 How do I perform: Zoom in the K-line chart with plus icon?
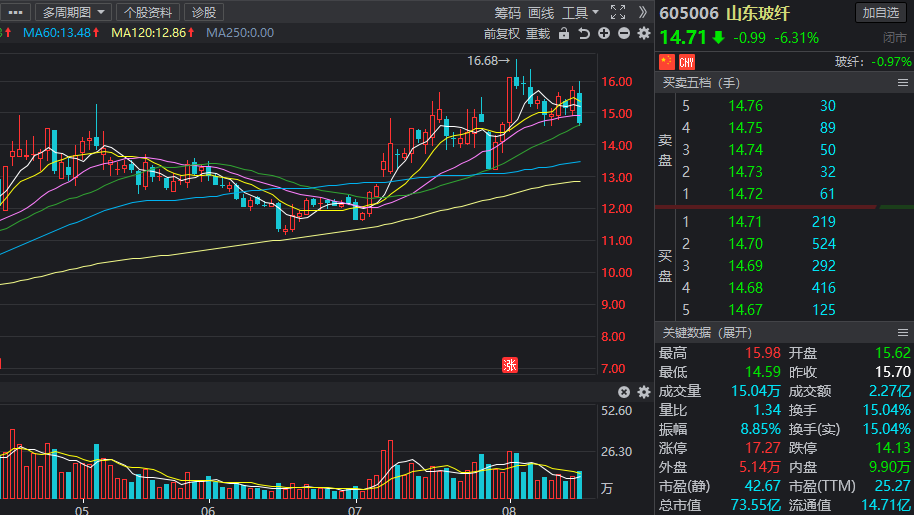(604, 33)
